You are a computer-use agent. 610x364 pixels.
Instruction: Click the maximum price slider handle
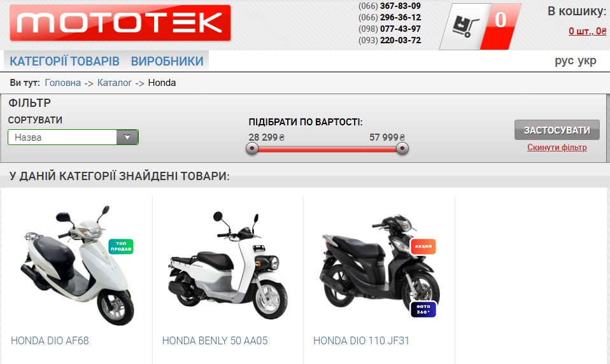point(402,148)
